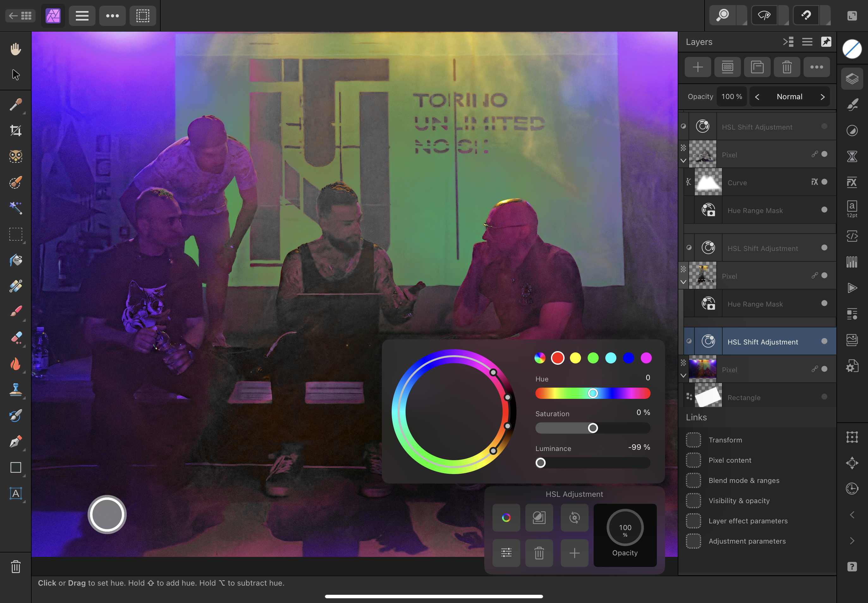Viewport: 868px width, 603px height.
Task: Check Blend mode & ranges link
Action: [694, 481]
